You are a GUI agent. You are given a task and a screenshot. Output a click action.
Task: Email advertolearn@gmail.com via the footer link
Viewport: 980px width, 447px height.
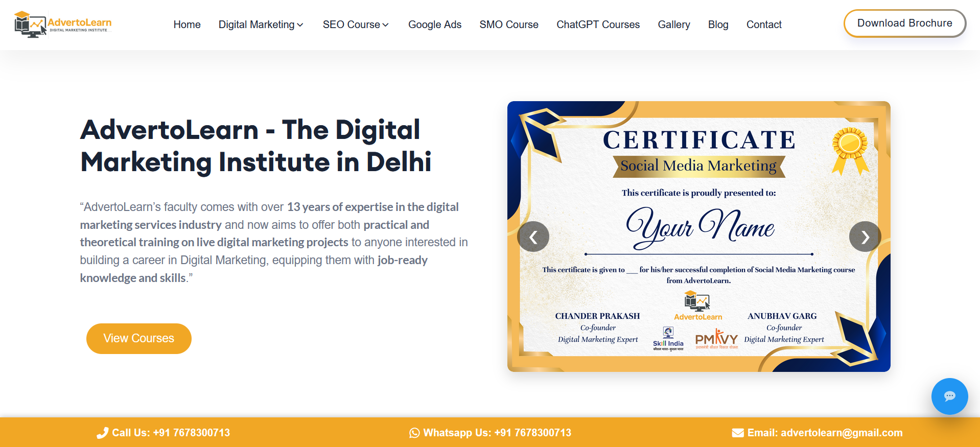818,433
